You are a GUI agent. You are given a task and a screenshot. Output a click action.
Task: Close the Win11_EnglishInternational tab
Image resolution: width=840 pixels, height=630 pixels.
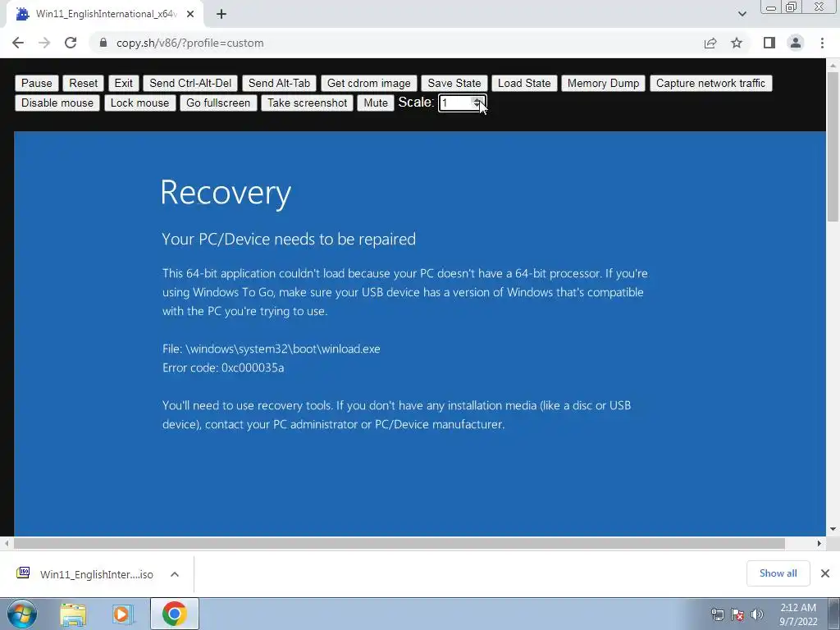click(190, 15)
